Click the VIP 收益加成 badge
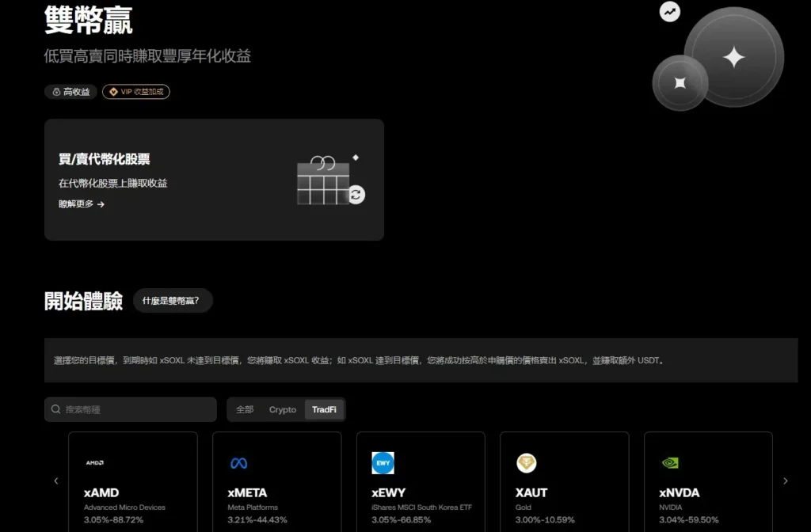Image resolution: width=811 pixels, height=532 pixels. point(136,92)
